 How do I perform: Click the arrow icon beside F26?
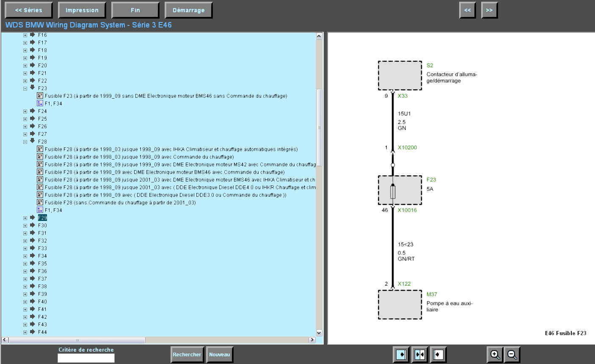pos(33,126)
